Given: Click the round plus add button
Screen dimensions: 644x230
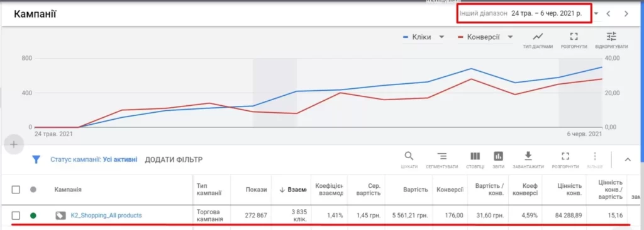Looking at the screenshot, I should (14, 144).
